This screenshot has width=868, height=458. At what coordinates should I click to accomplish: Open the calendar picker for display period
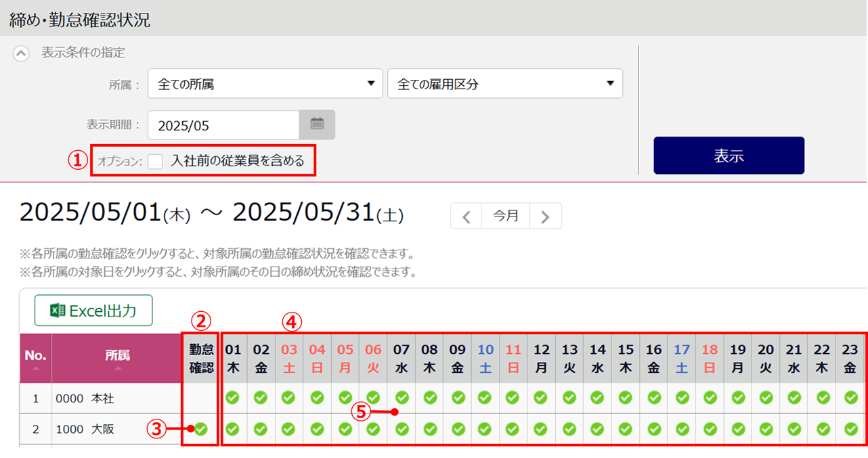pyautogui.click(x=317, y=124)
